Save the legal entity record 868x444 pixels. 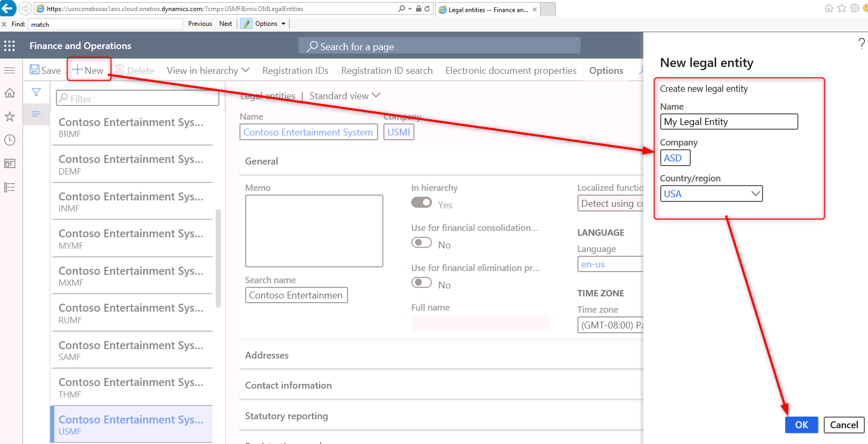pyautogui.click(x=45, y=70)
